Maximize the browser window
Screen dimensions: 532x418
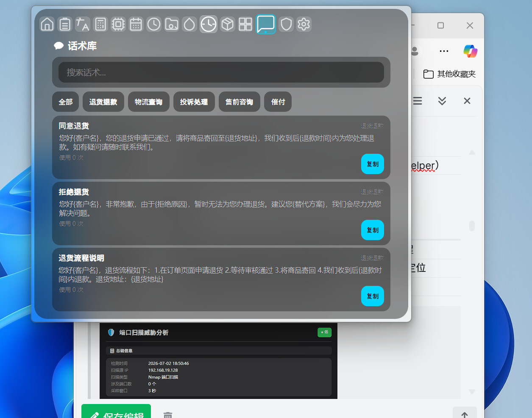(x=440, y=25)
